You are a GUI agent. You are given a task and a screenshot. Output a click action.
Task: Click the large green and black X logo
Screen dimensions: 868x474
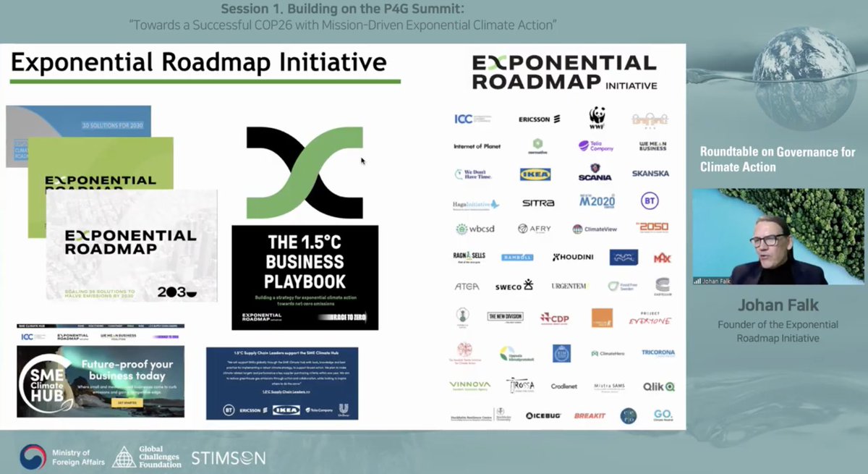click(x=305, y=173)
